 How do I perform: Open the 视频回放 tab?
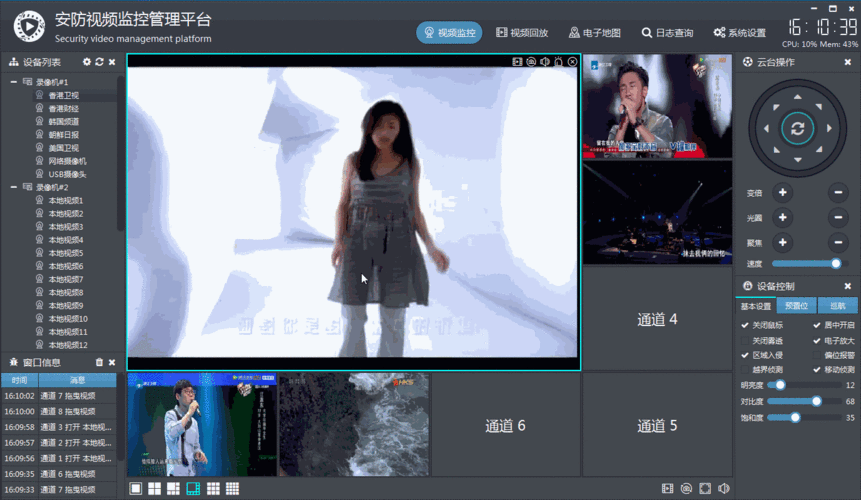point(522,33)
